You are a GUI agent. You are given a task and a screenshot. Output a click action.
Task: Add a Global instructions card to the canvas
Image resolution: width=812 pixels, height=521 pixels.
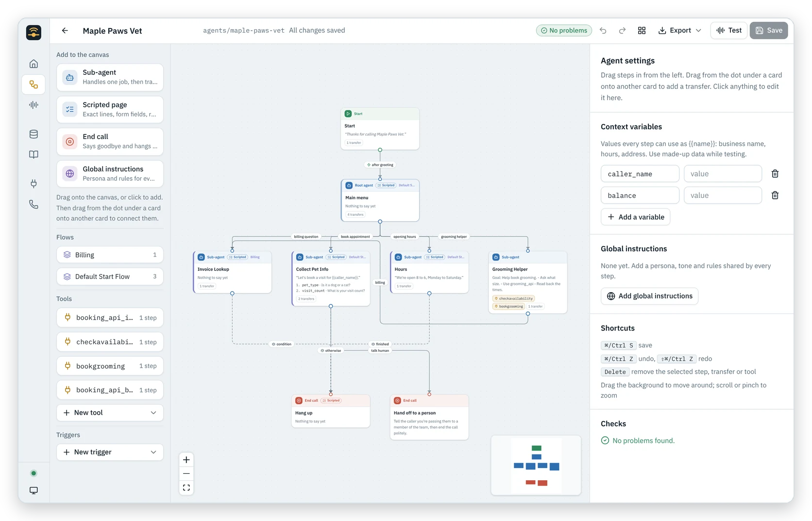[x=110, y=174]
